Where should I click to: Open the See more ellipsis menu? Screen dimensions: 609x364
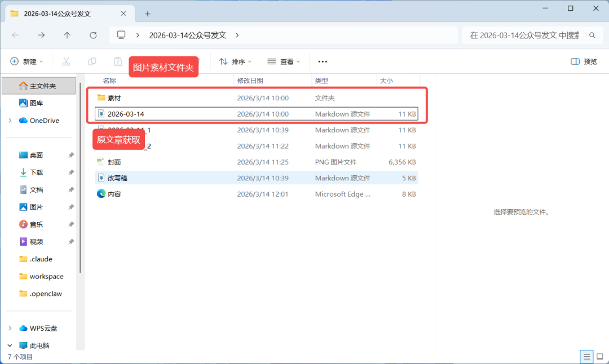click(x=323, y=61)
